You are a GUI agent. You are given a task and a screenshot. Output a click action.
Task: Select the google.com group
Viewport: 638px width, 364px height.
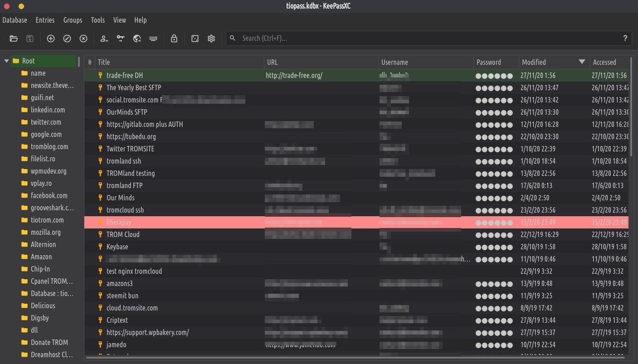coord(46,134)
